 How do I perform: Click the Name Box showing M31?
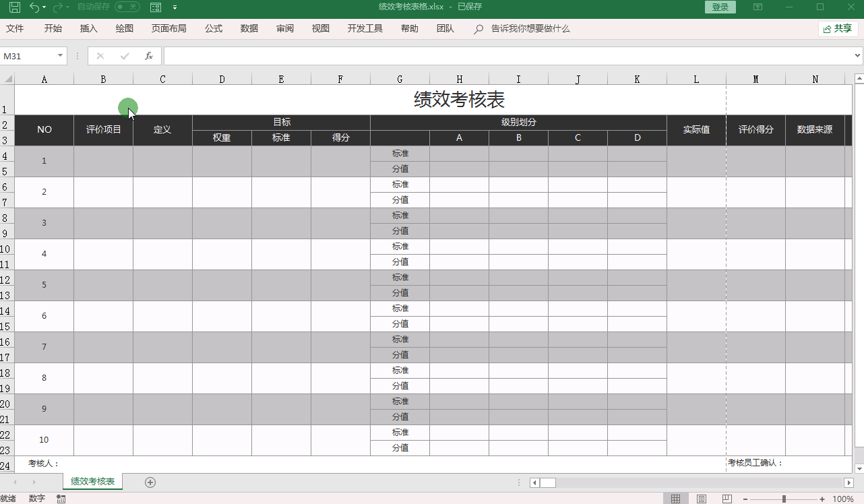[28, 56]
